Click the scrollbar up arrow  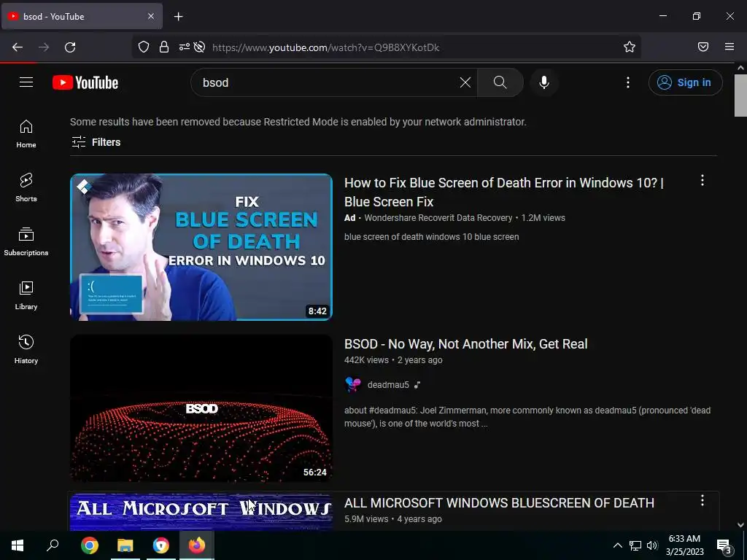click(740, 68)
